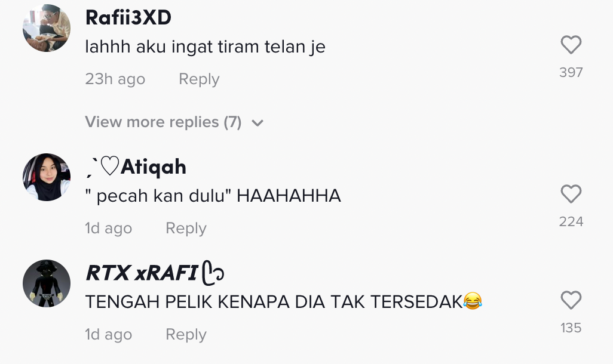
Task: Click the 224 like count
Action: click(571, 221)
